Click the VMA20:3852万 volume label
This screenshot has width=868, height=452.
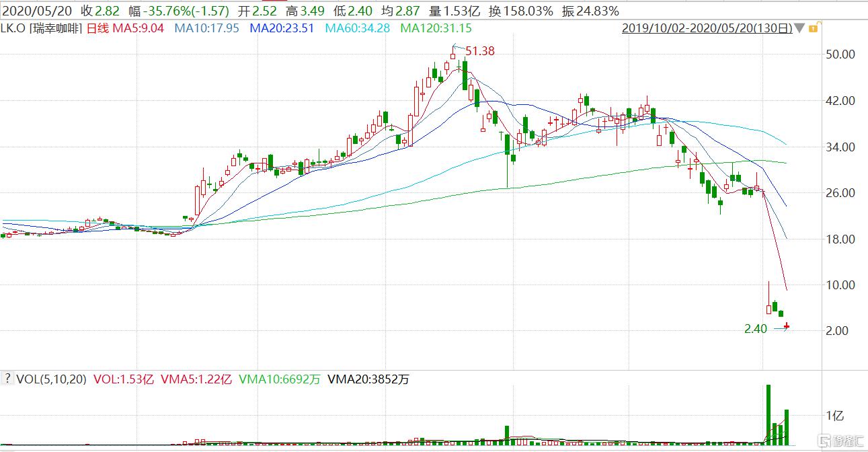(368, 379)
